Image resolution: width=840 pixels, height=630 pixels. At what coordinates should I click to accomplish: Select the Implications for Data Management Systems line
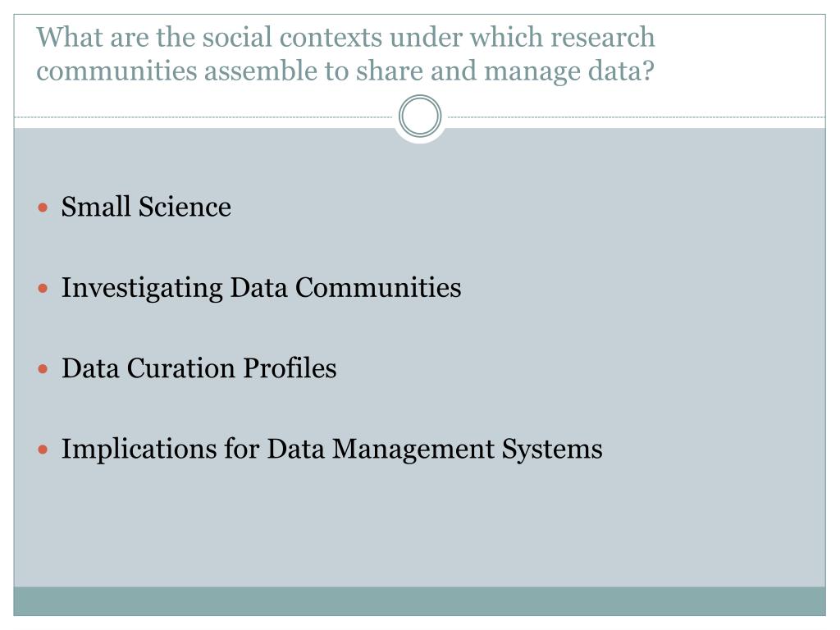tap(332, 450)
